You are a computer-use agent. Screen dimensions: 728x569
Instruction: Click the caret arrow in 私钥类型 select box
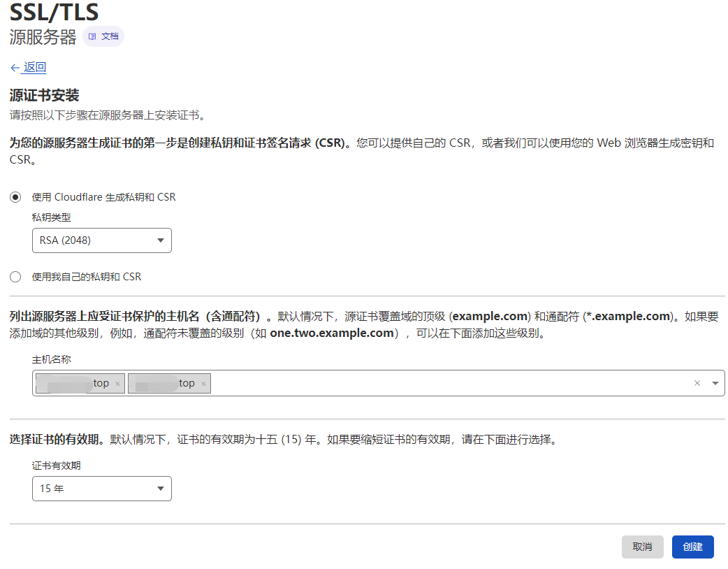point(160,240)
